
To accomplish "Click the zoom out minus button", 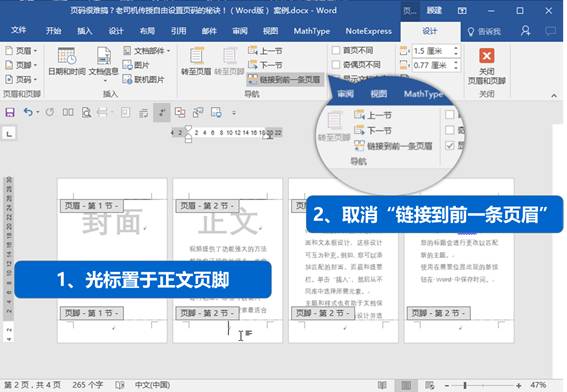I will tap(447, 385).
